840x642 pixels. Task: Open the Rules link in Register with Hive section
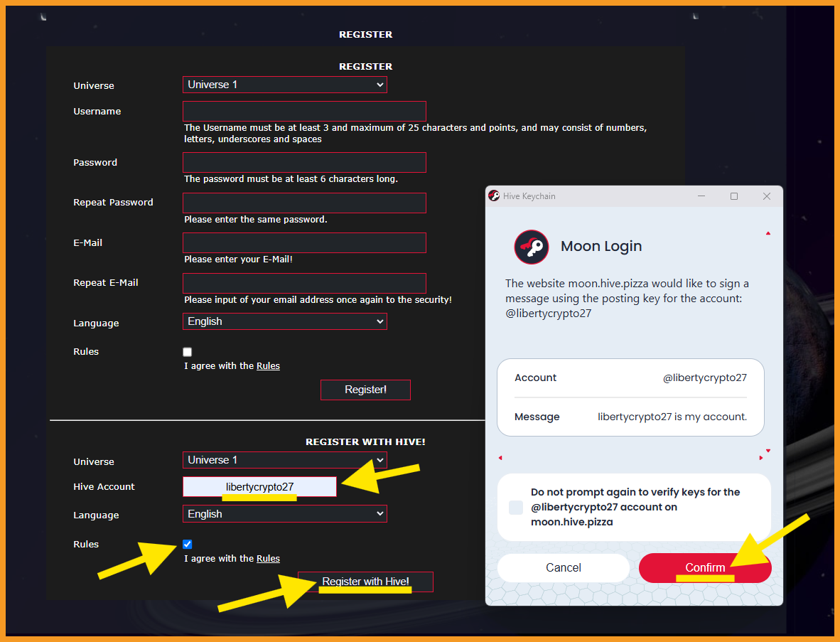click(269, 558)
